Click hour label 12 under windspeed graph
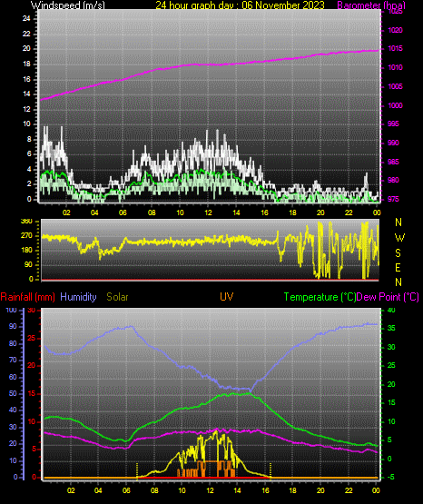Image resolution: width=423 pixels, height=504 pixels. (208, 212)
